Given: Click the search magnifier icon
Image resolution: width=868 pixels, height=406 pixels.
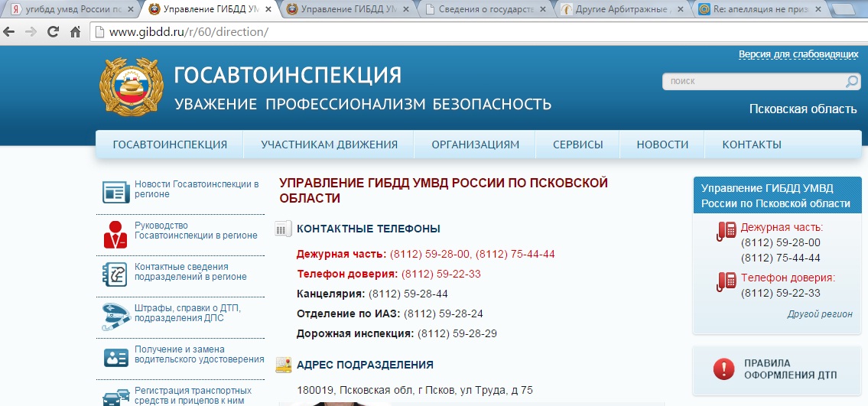Looking at the screenshot, I should [x=851, y=81].
